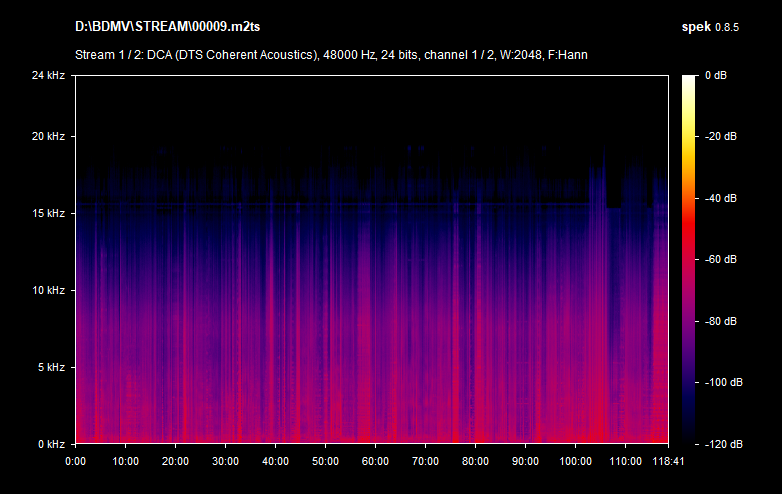This screenshot has height=494, width=782.
Task: Click the 15 kHz frequency axis label
Action: pyautogui.click(x=46, y=213)
